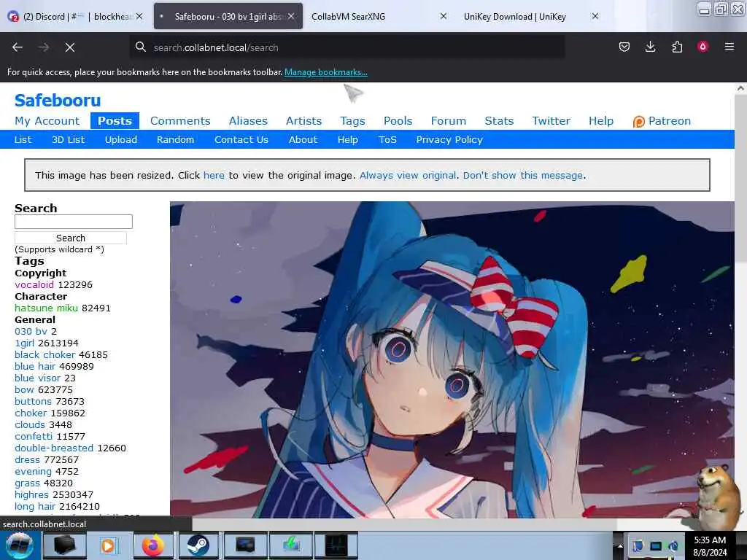Switch to the CollabVM SearXNG tab
The image size is (747, 560).
click(377, 16)
